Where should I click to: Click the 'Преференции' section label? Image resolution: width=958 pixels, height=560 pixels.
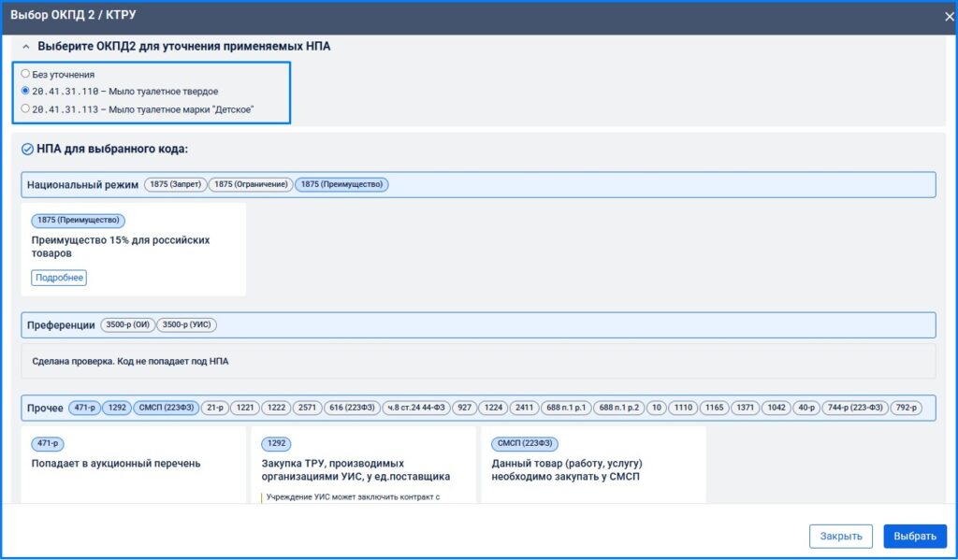point(61,325)
